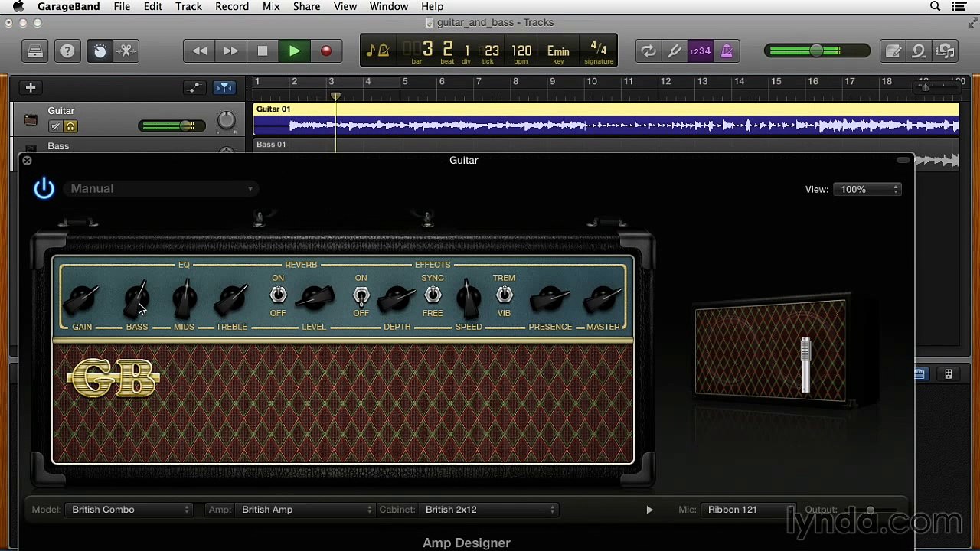Open the Amp British Amp dropdown

[x=305, y=510]
